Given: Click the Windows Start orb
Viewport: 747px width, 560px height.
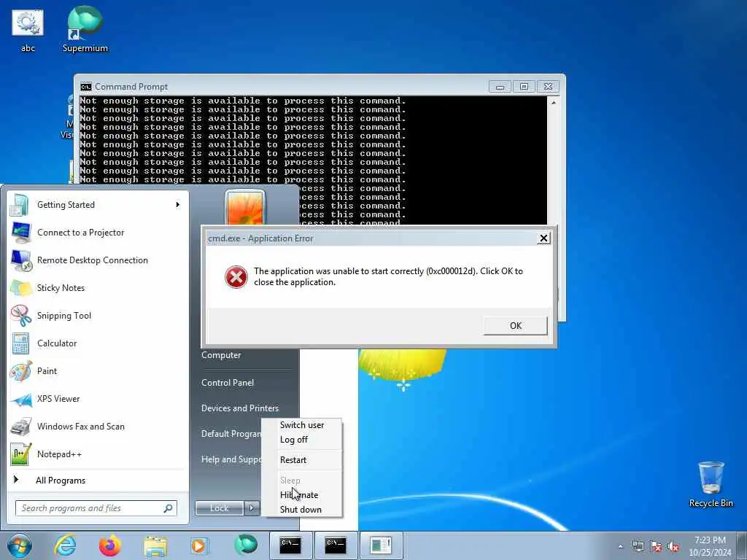Looking at the screenshot, I should pyautogui.click(x=20, y=545).
